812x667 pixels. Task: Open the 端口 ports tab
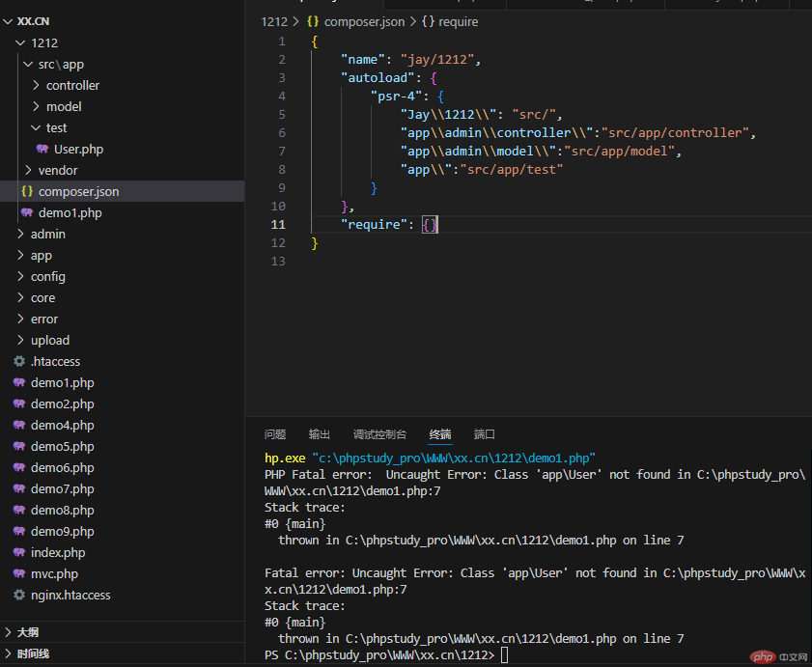click(484, 434)
